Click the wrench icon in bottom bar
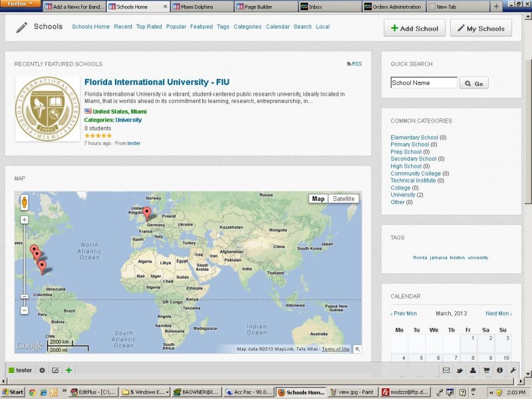This screenshot has width=532, height=399. point(513,370)
